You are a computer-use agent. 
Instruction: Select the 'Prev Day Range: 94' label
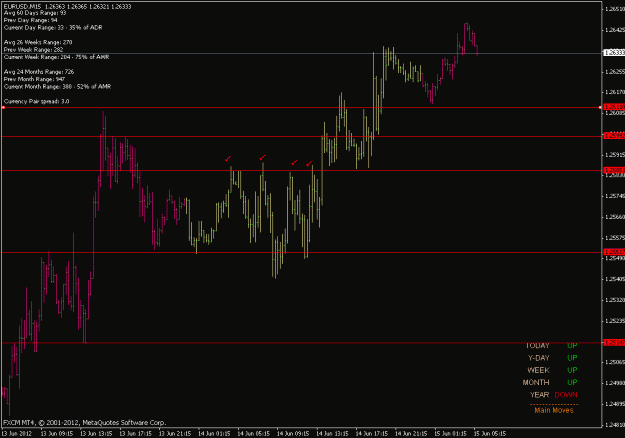click(x=31, y=20)
